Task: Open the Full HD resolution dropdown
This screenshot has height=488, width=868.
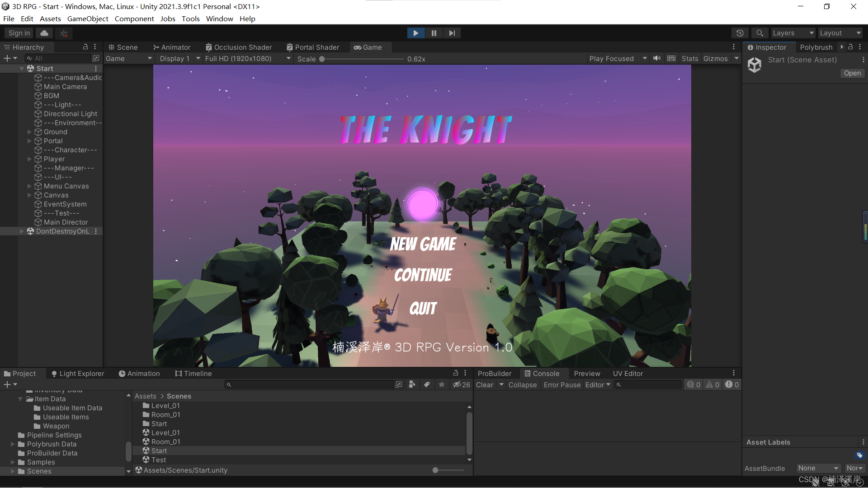Action: point(247,58)
